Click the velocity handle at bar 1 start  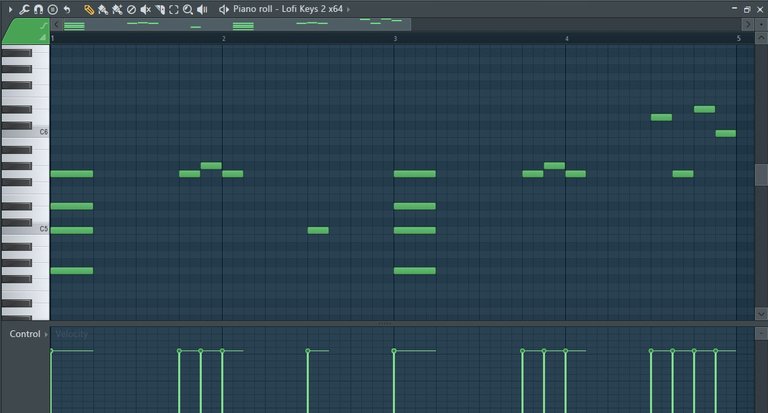[x=52, y=351]
